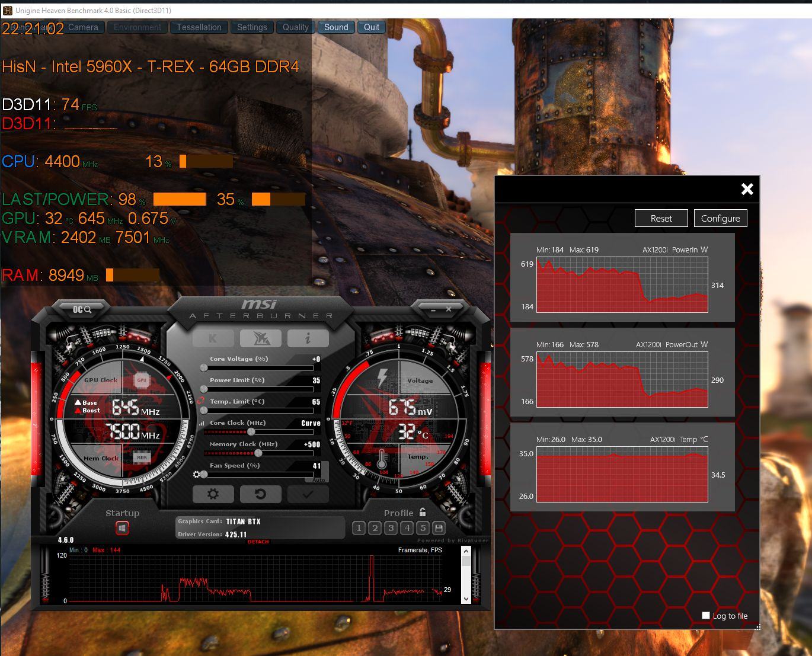Open the Camera menu in Heaven
This screenshot has height=656, width=812.
click(x=84, y=27)
